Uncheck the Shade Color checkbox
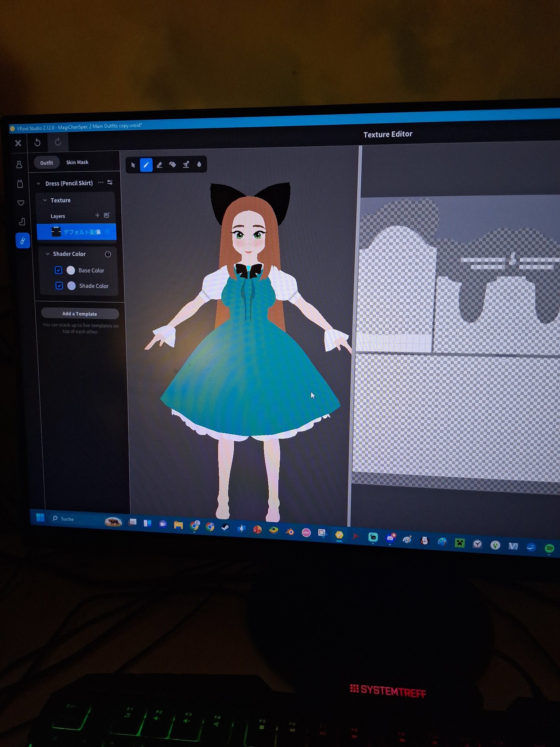Image resolution: width=560 pixels, height=747 pixels. click(x=59, y=286)
